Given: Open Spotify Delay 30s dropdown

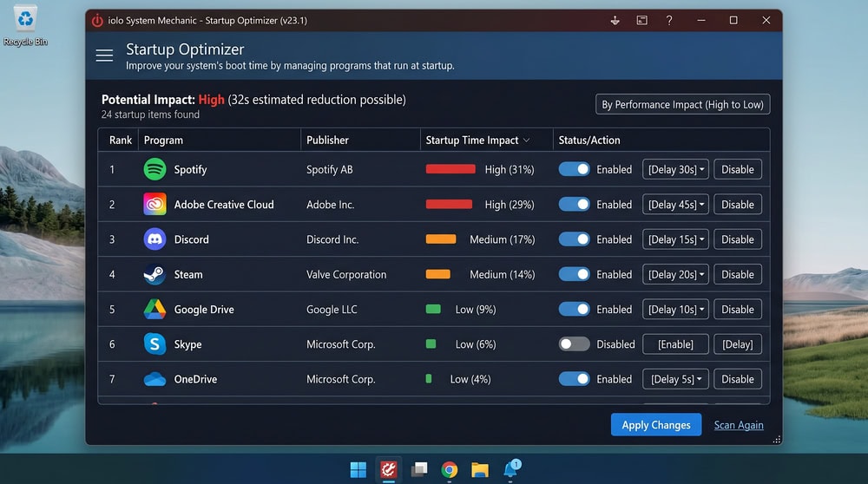Looking at the screenshot, I should click(x=675, y=169).
